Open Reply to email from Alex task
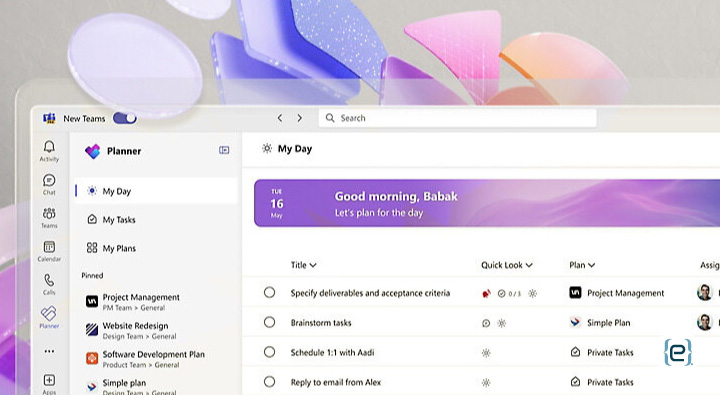The height and width of the screenshot is (395, 720). click(x=336, y=382)
